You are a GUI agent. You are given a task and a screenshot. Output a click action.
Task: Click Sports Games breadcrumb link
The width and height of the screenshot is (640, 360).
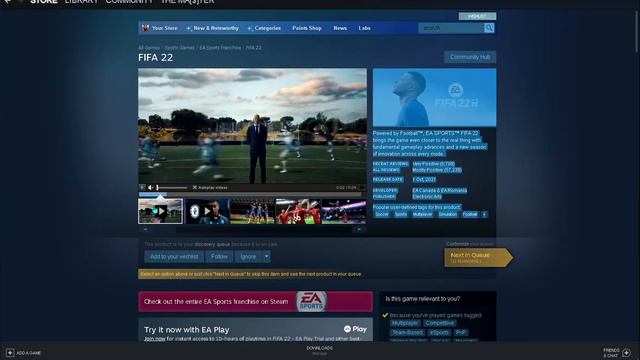click(x=180, y=48)
